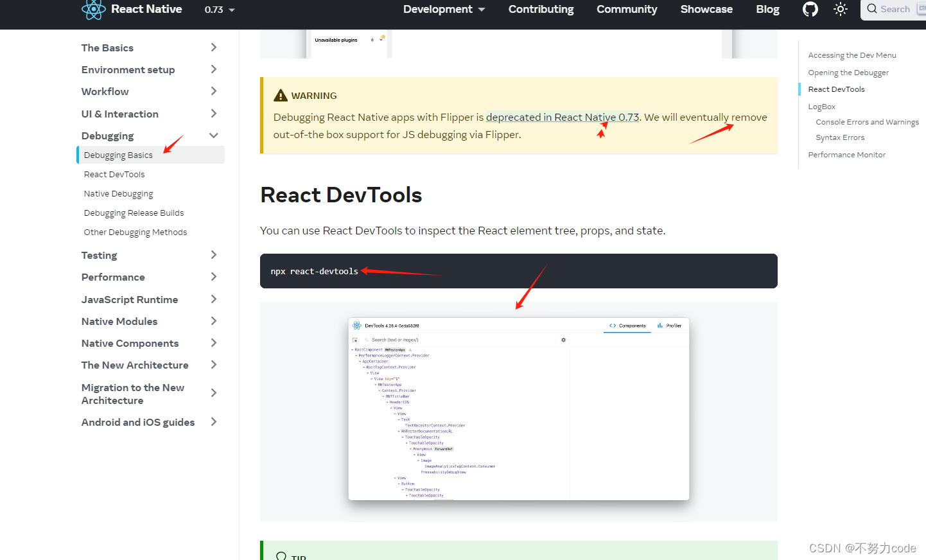Open the Native Debugging sidebar page
This screenshot has height=560, width=926.
[x=118, y=193]
